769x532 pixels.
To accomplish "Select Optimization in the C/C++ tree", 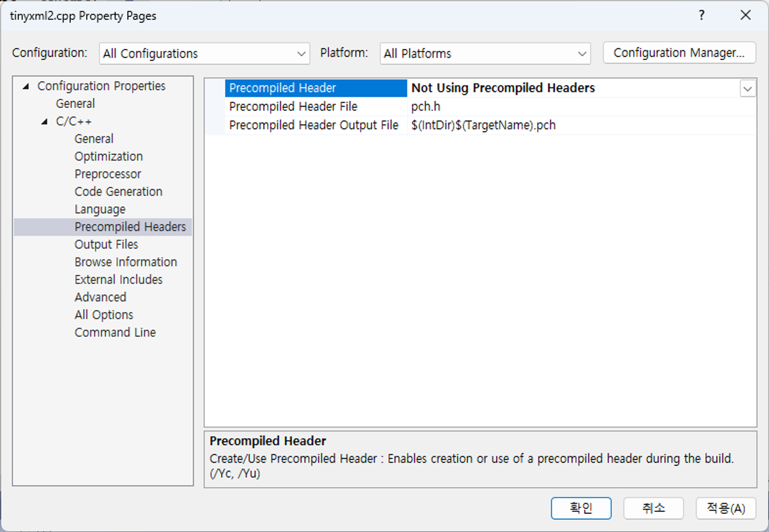I will click(108, 156).
